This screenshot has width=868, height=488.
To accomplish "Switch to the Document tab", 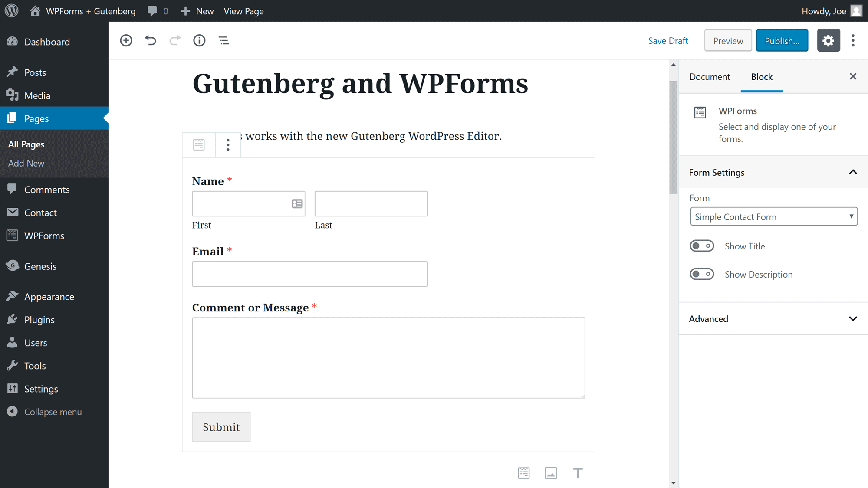I will [x=710, y=76].
